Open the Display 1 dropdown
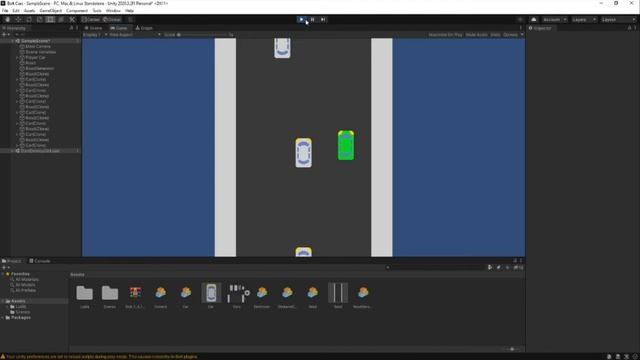Screen dimensions: 640x360 pos(94,35)
